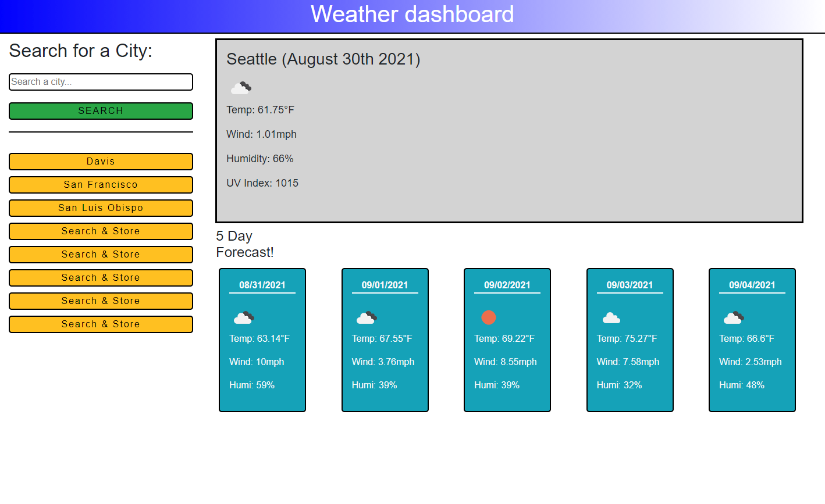The image size is (825, 504).
Task: Click inside the 'Search a city...' input box
Action: (101, 82)
